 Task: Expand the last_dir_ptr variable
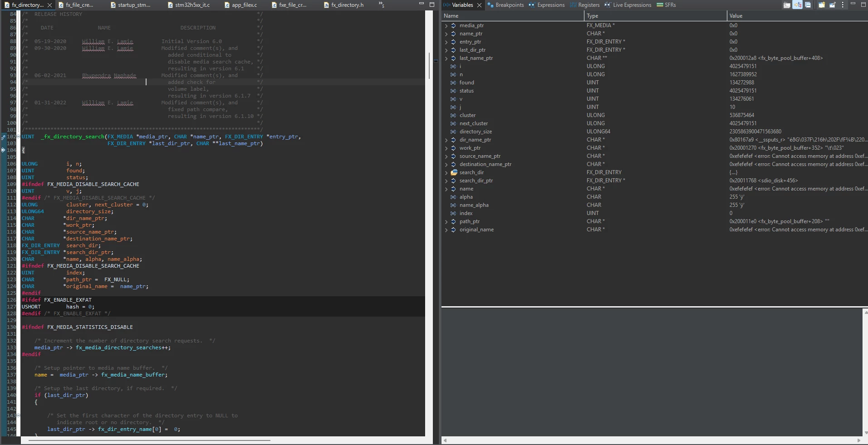(446, 50)
